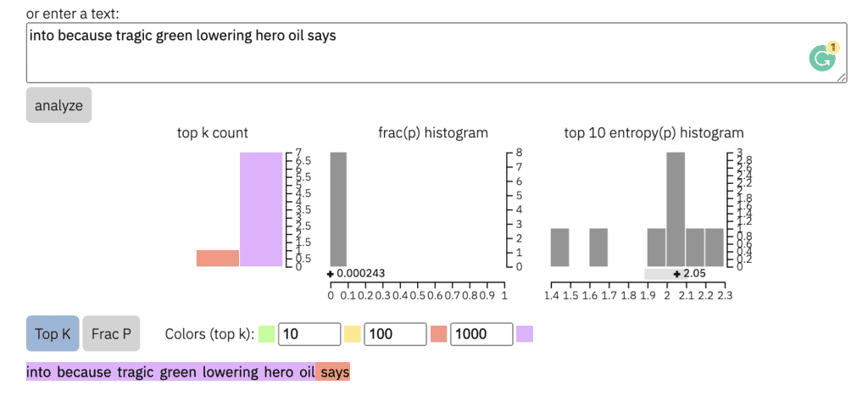The width and height of the screenshot is (868, 396).
Task: Switch to Top K view
Action: click(53, 334)
